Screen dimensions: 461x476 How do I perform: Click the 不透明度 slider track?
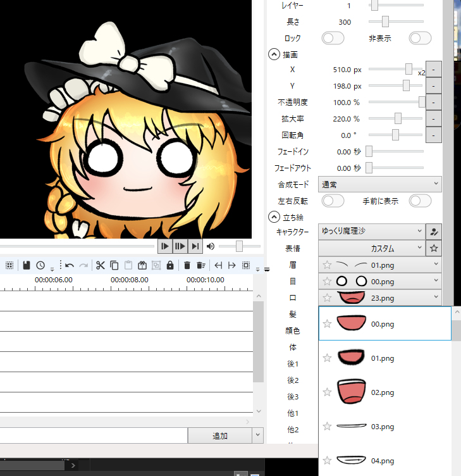coord(395,102)
